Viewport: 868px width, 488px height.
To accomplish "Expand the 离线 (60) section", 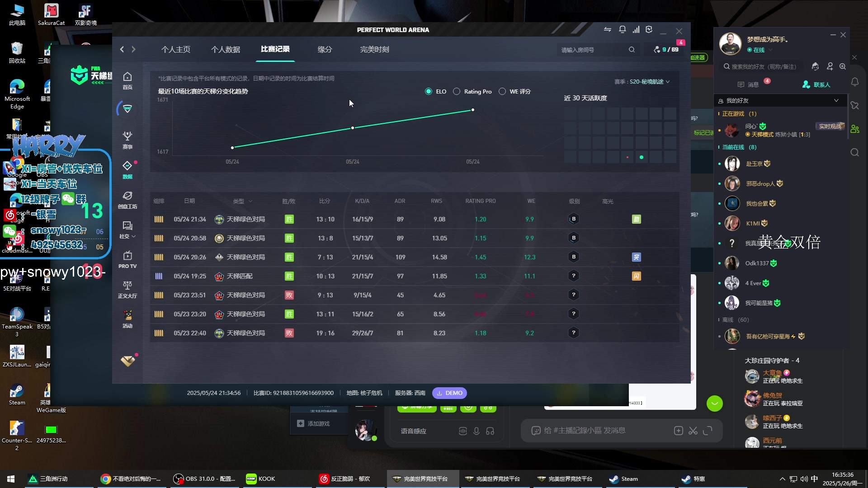I will pos(733,320).
